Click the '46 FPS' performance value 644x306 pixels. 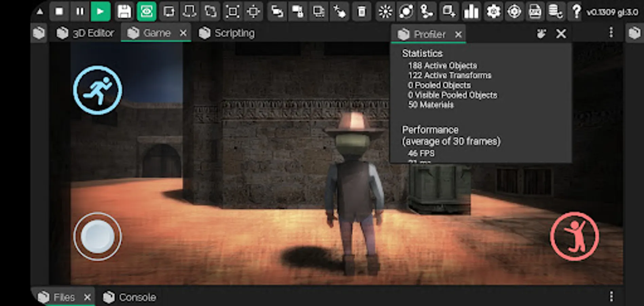[421, 154]
